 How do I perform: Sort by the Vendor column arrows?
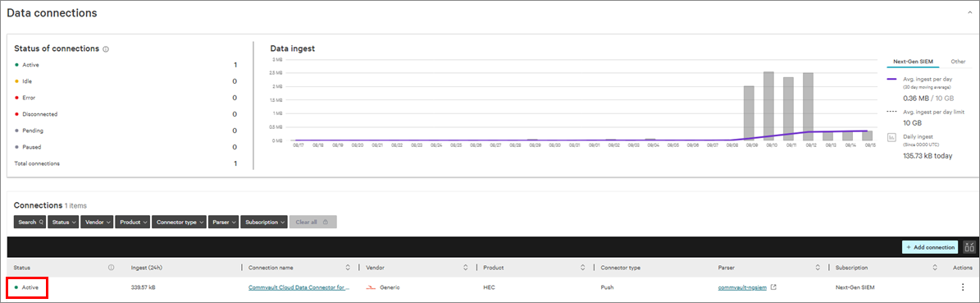[466, 268]
